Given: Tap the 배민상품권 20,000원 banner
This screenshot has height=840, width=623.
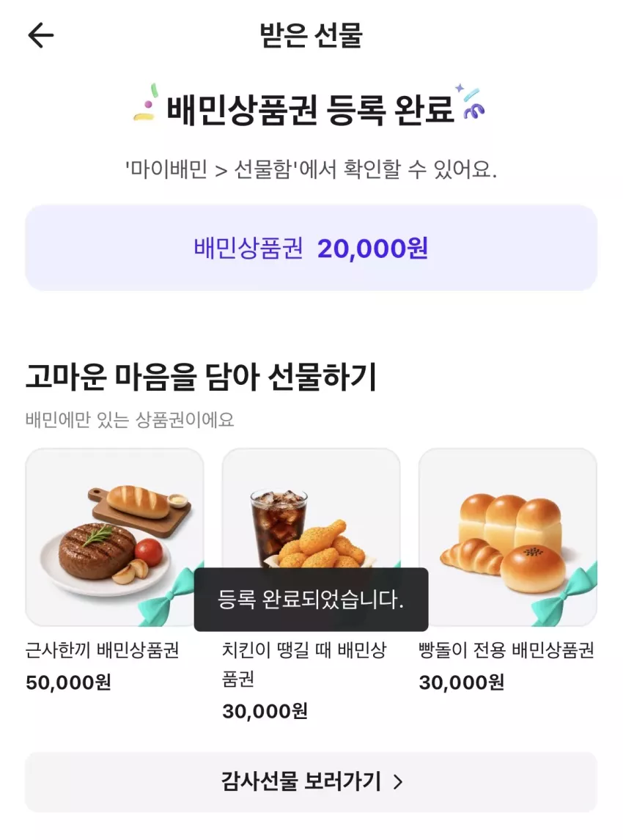Looking at the screenshot, I should (311, 248).
